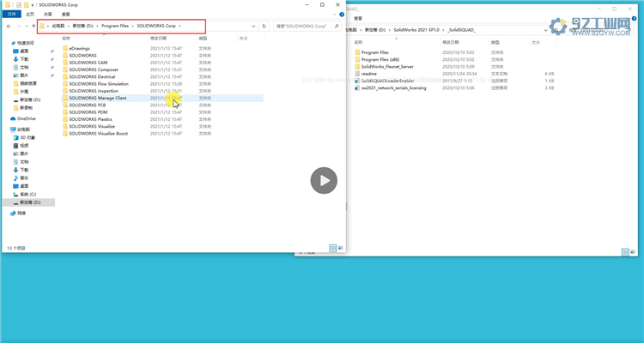Click 新加卷 (D:) breadcrumb in SOLIDWORKS Corp window
Viewport: 644px width, 343px height.
[83, 26]
